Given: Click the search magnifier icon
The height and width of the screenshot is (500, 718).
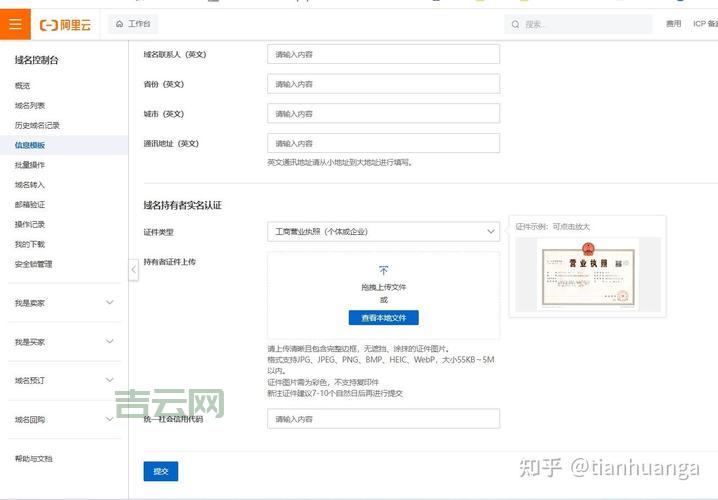Looking at the screenshot, I should [516, 24].
